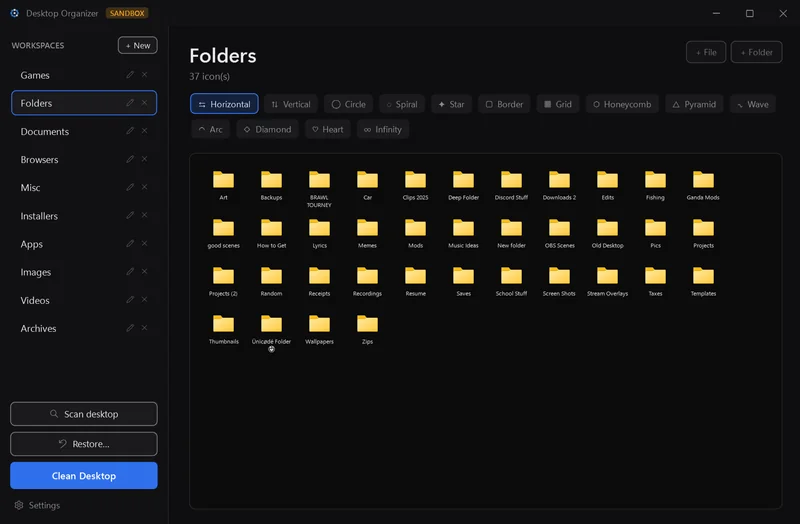The height and width of the screenshot is (524, 800).
Task: Click the + Folder button
Action: pos(756,52)
